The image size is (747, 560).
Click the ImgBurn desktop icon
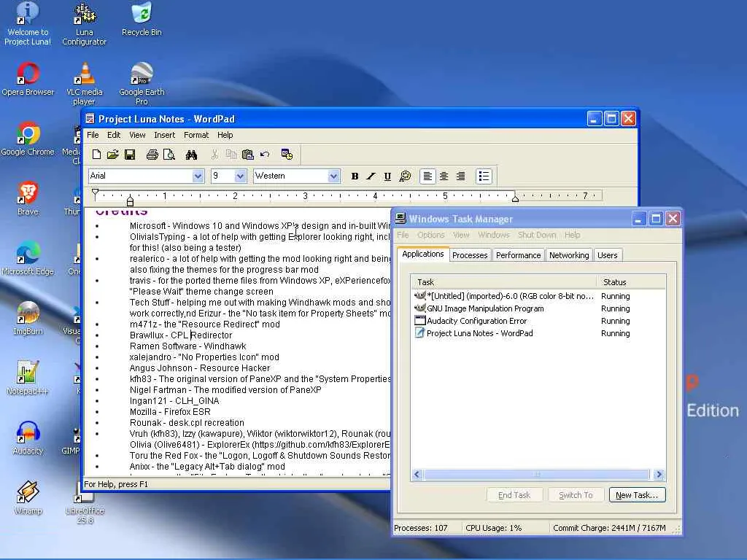28,318
